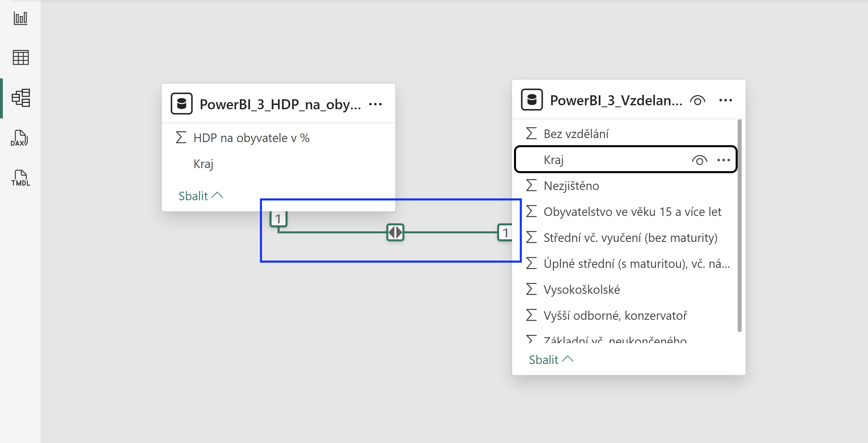Open the Model view icon
Image resolution: width=868 pixels, height=443 pixels.
[x=21, y=98]
